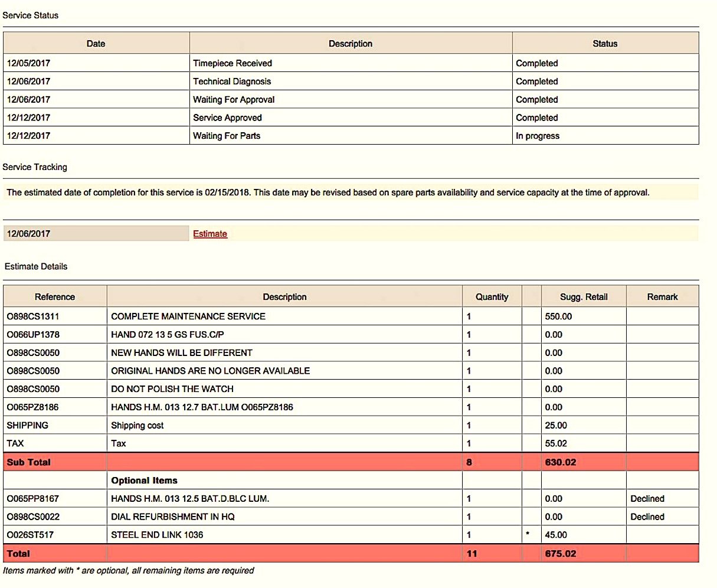Image resolution: width=717 pixels, height=588 pixels.
Task: Click reference O066UP1378
Action: (x=33, y=335)
